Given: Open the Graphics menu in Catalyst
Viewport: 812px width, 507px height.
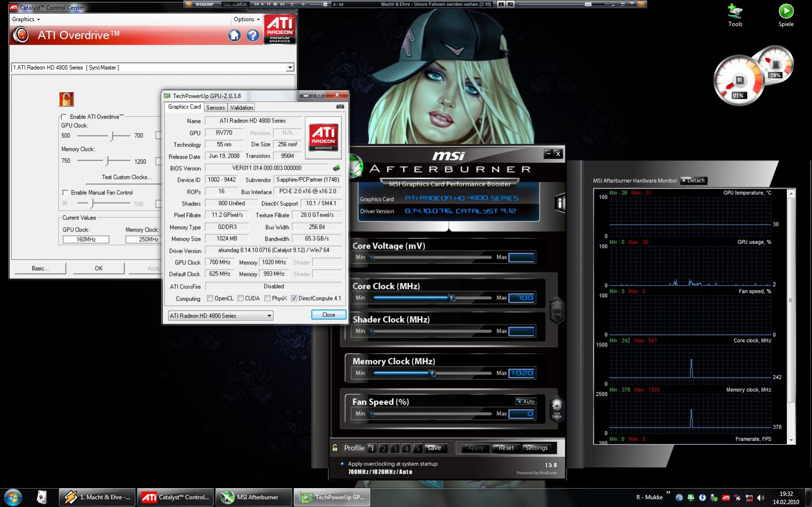Looking at the screenshot, I should click(x=26, y=19).
